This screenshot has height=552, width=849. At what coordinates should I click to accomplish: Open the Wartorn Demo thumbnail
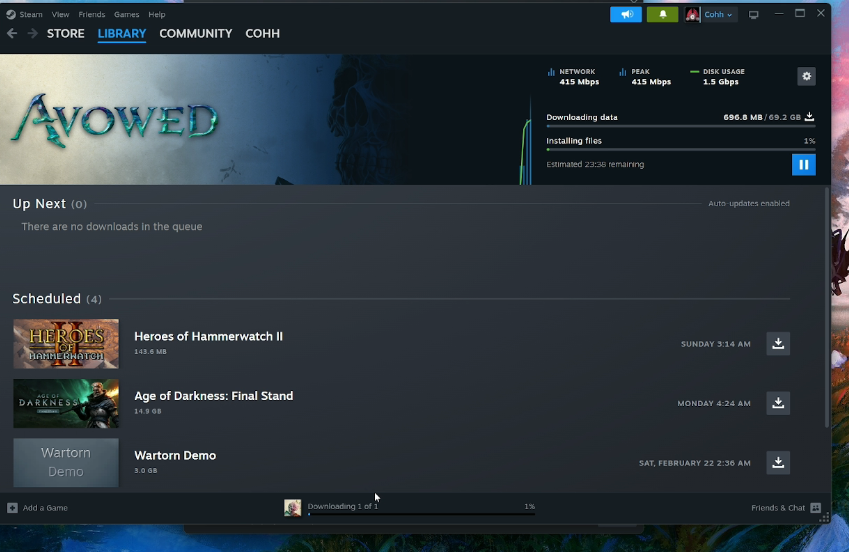[x=66, y=463]
